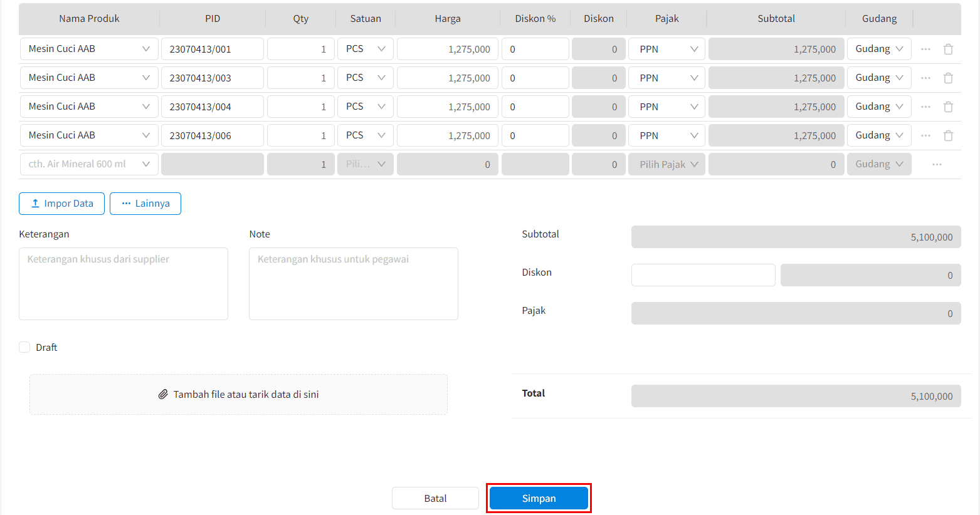
Task: Open more options for row 23070413/003
Action: click(925, 78)
